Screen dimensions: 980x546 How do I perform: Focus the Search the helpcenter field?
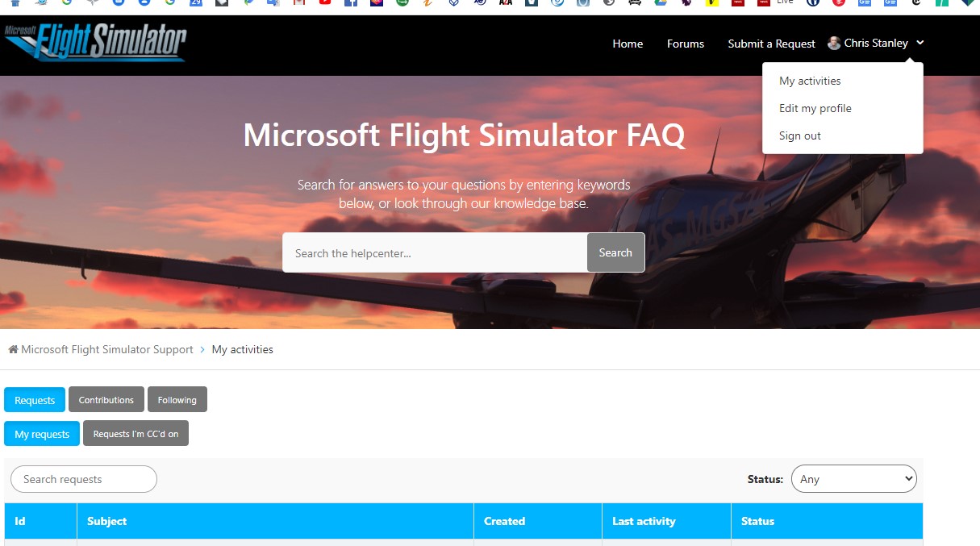(435, 252)
